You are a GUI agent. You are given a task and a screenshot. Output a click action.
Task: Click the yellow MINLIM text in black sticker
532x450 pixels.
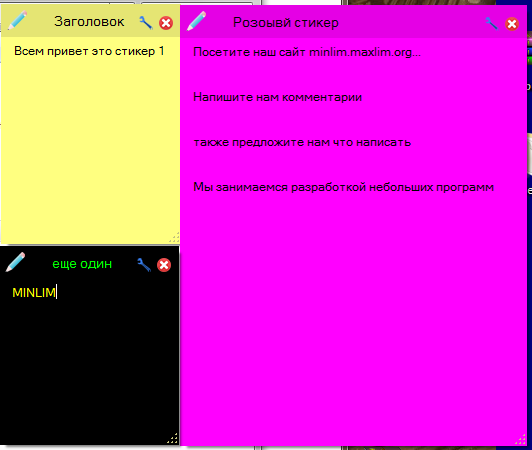[34, 293]
